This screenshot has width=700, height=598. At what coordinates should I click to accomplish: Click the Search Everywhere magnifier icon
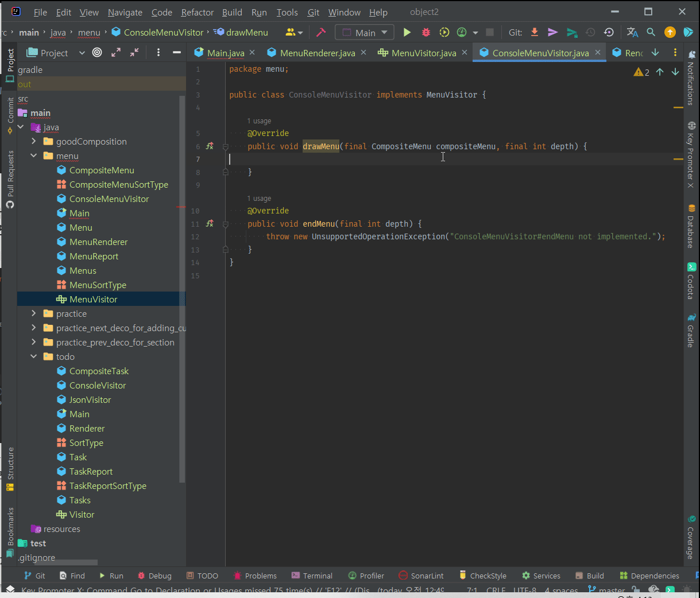(651, 33)
